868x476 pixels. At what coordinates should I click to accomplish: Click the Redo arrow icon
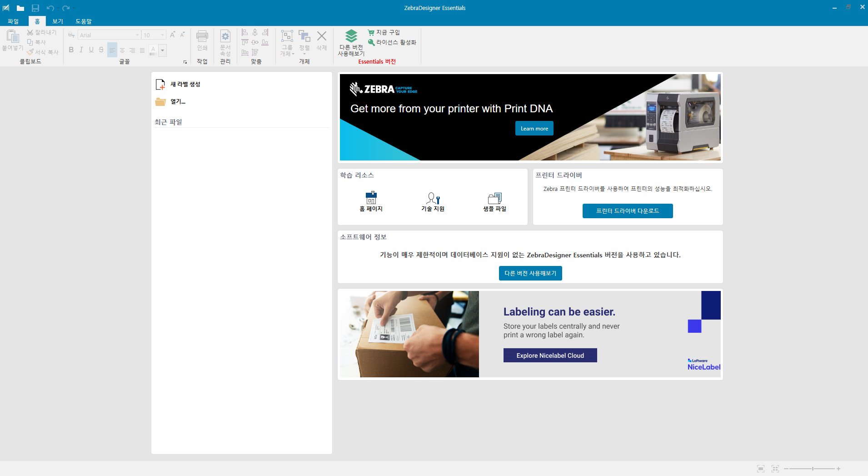point(66,8)
